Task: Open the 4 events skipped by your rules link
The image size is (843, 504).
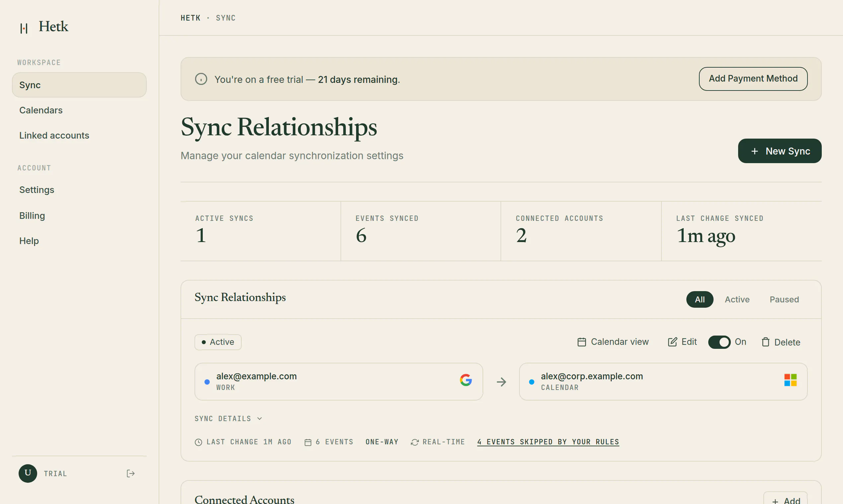Action: pos(548,442)
